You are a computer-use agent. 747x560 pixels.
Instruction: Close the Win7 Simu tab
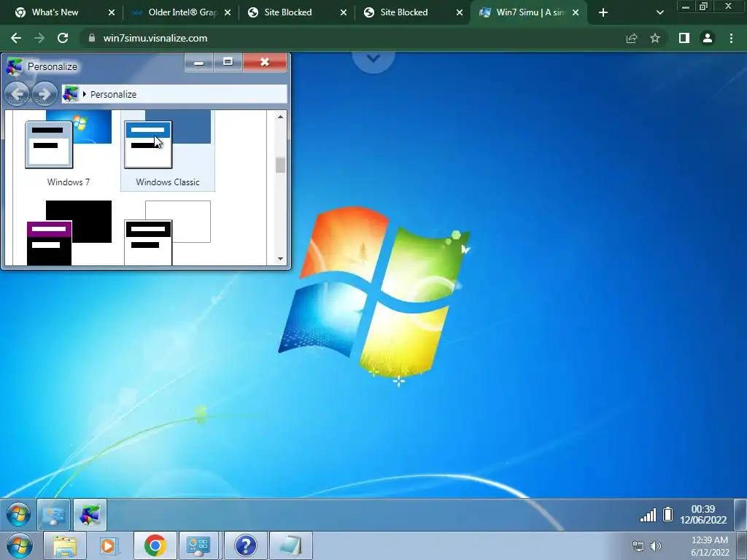[576, 13]
